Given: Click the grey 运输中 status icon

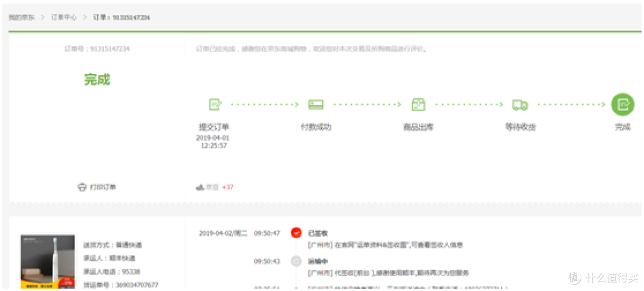Looking at the screenshot, I should pyautogui.click(x=296, y=261).
